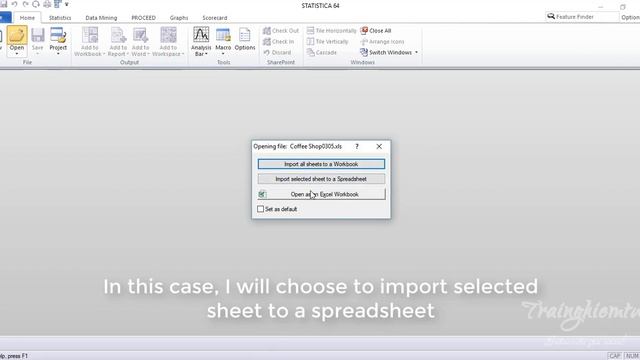640x360 pixels.
Task: Click the Project icon in File group
Action: point(58,36)
